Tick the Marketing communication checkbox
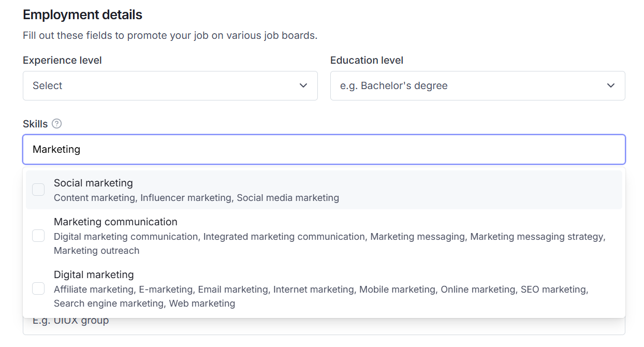 [38, 236]
